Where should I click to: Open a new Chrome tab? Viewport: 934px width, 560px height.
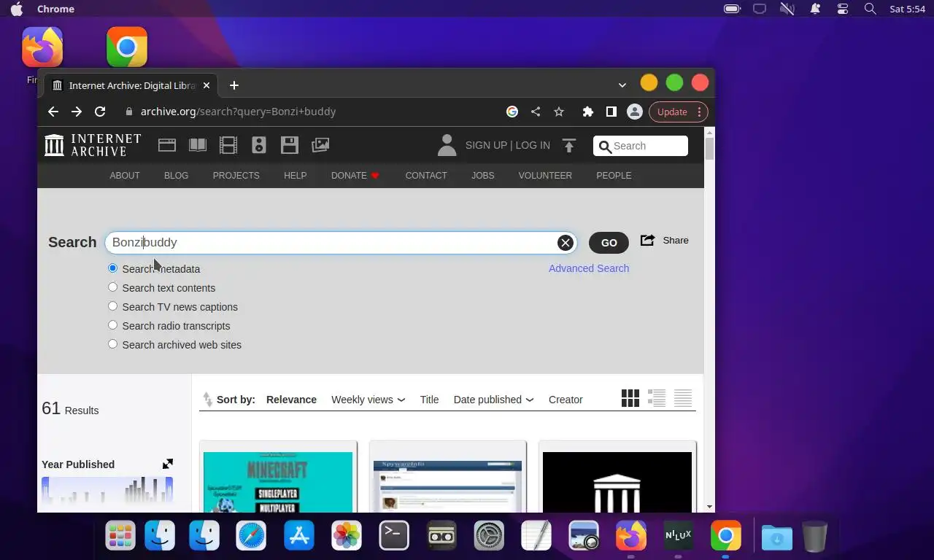click(x=233, y=85)
